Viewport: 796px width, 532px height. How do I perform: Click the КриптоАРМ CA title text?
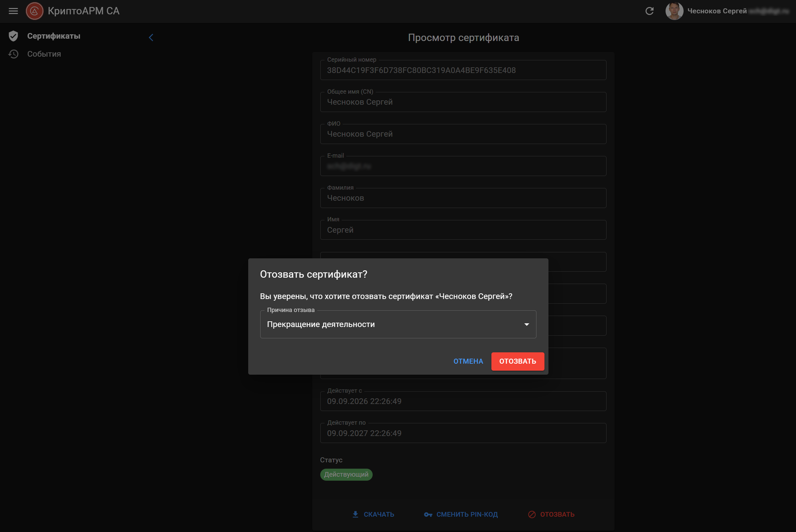[83, 11]
